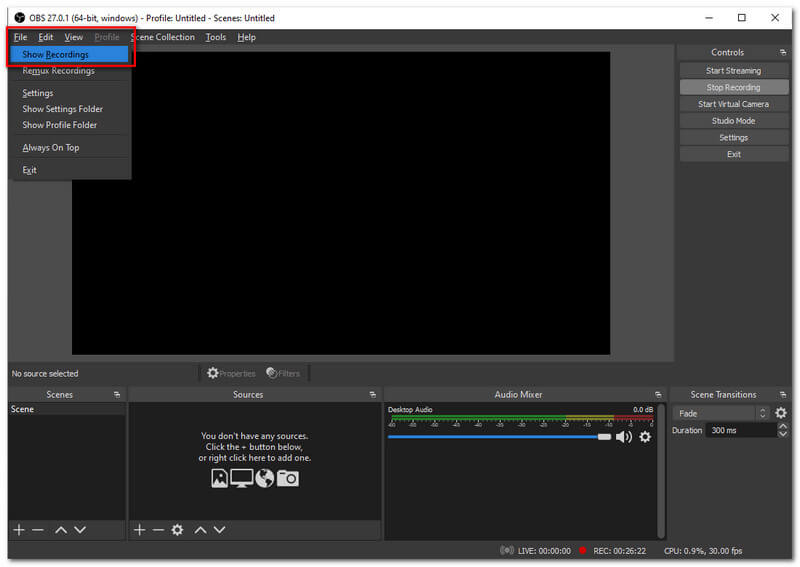Adjust the Duration 300 ms spinner arrows
Screen dimensions: 800x567
point(782,430)
